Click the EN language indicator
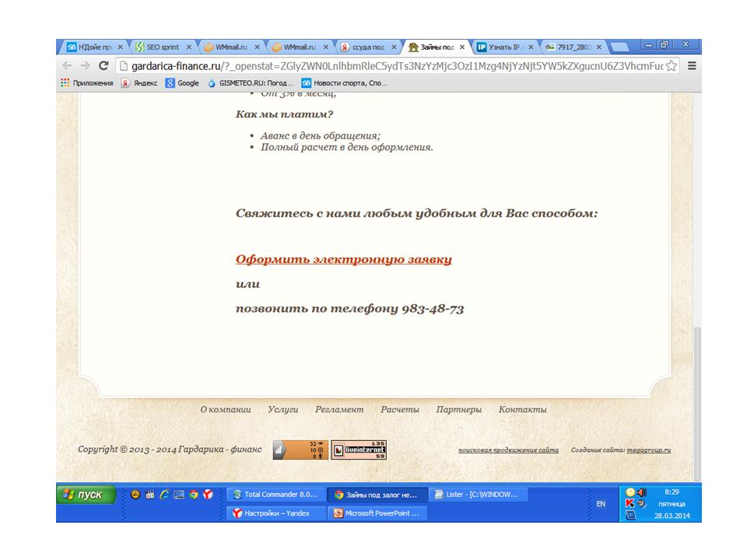The width and height of the screenshot is (747, 560). pos(601,504)
